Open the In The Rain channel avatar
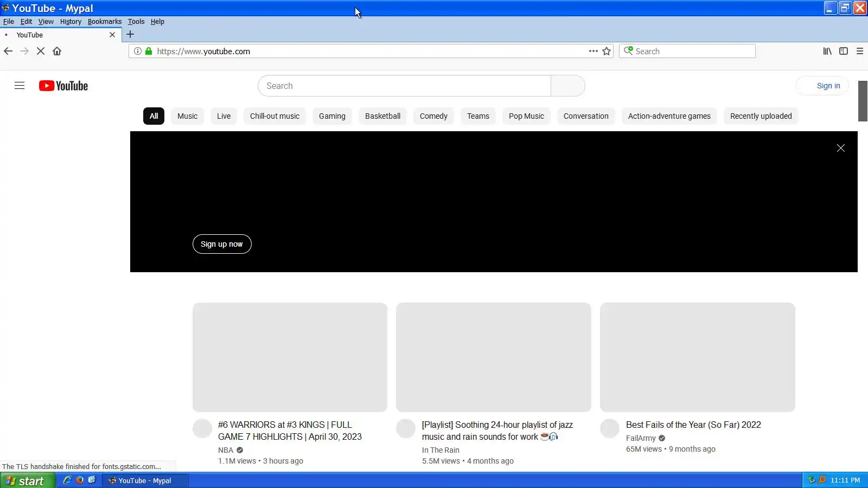The image size is (868, 488). [x=406, y=428]
